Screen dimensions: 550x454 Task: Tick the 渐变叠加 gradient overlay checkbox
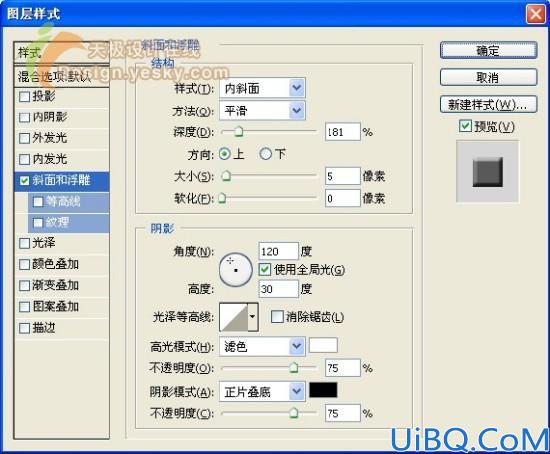click(24, 286)
